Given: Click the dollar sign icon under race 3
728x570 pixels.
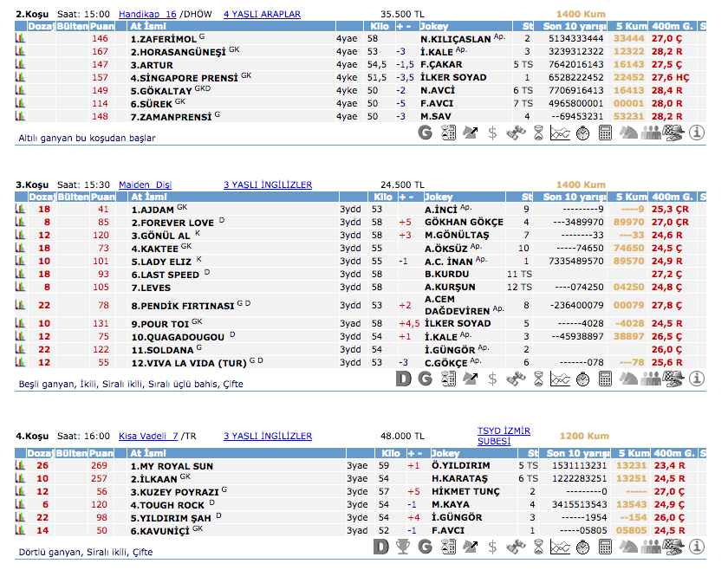Looking at the screenshot, I should [x=492, y=379].
